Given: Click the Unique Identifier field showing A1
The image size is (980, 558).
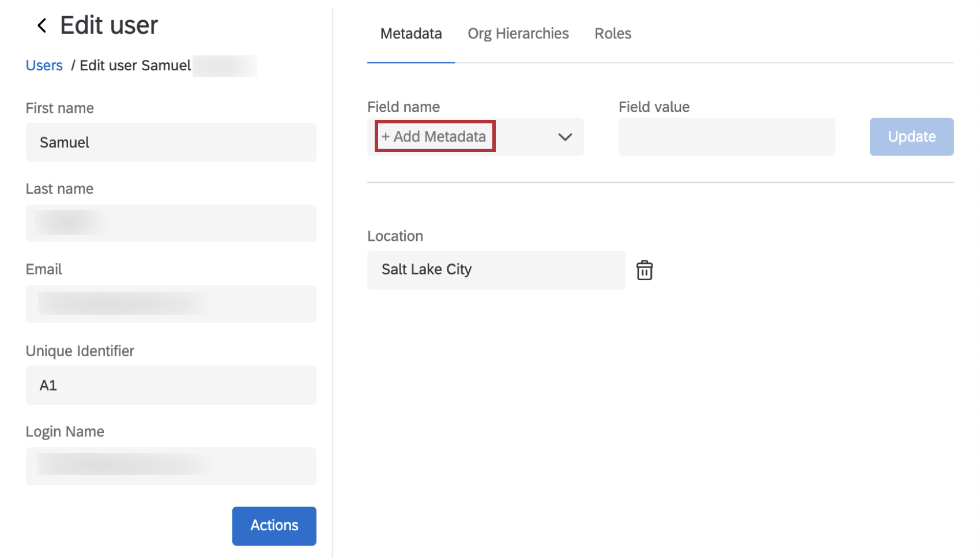Looking at the screenshot, I should [x=171, y=385].
